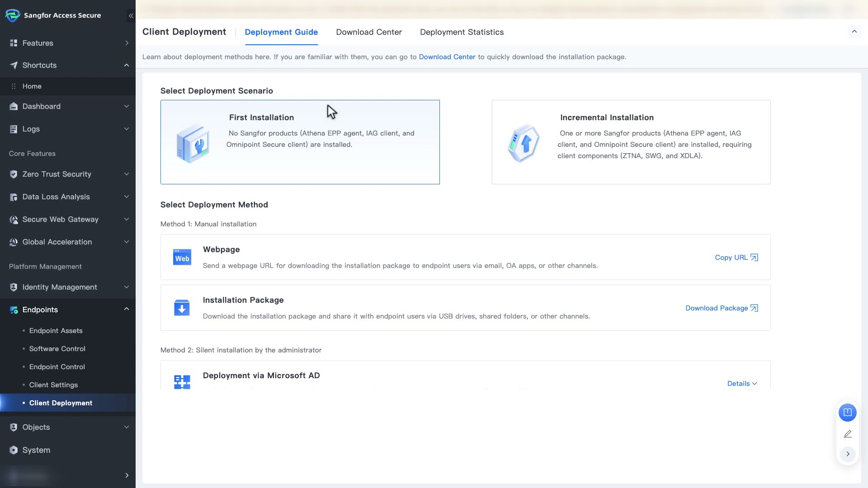Screen dimensions: 868x488
Task: Click the pencil edit floating icon
Action: tap(848, 434)
